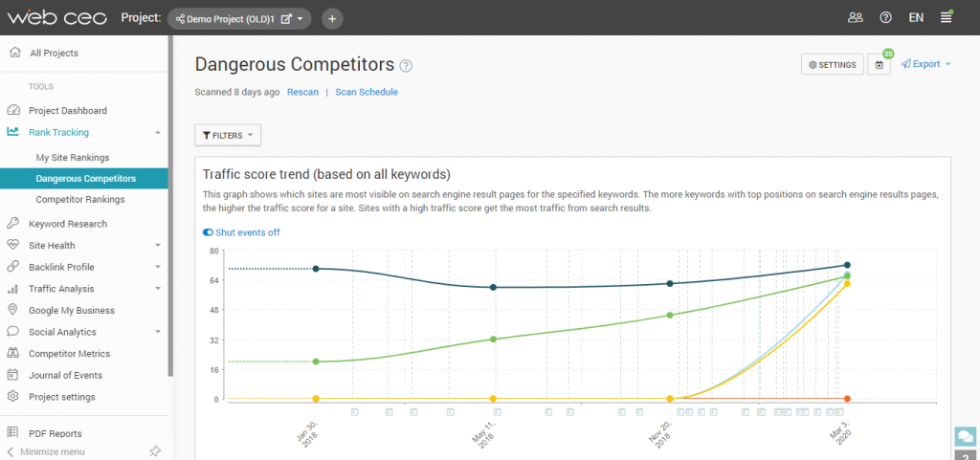Click dark blue data point at May 11, 2018
Screen dimensions: 980x460
tap(493, 287)
